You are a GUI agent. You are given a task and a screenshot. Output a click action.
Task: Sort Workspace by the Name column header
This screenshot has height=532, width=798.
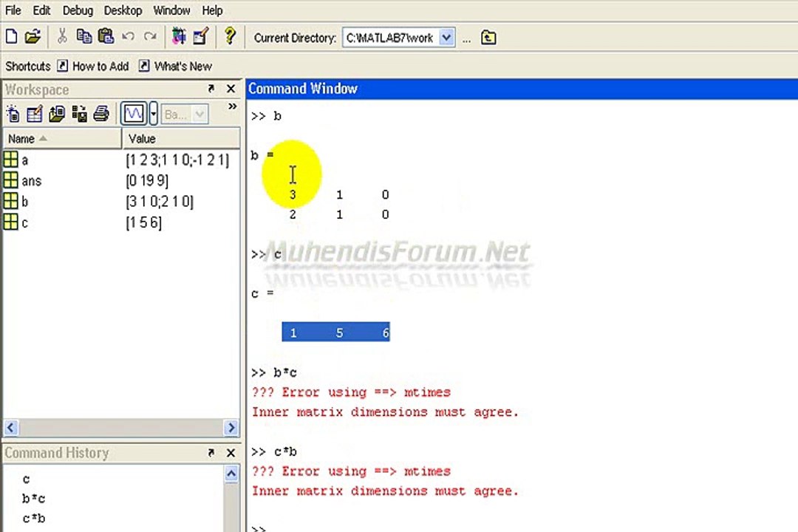click(x=63, y=138)
